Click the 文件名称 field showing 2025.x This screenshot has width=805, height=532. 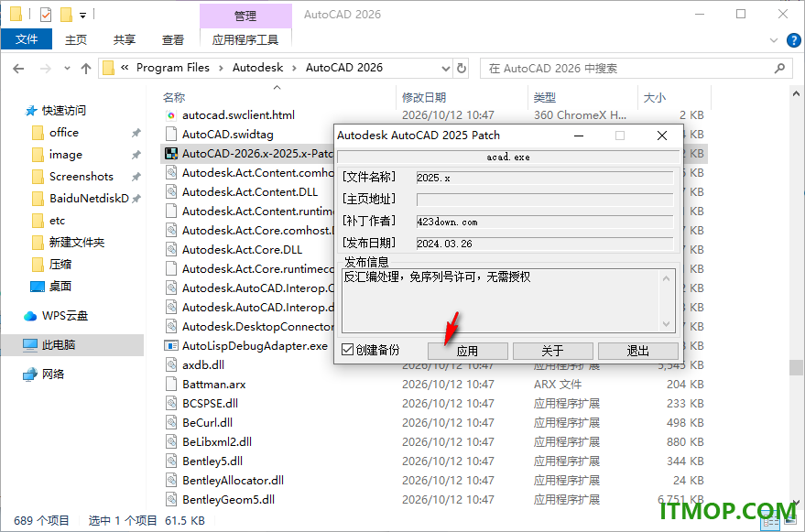click(x=544, y=178)
